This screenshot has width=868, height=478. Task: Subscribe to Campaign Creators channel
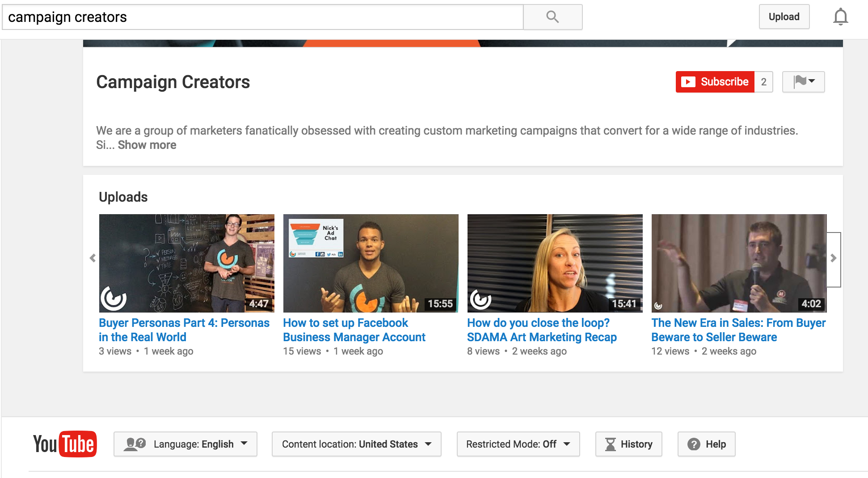pyautogui.click(x=715, y=82)
